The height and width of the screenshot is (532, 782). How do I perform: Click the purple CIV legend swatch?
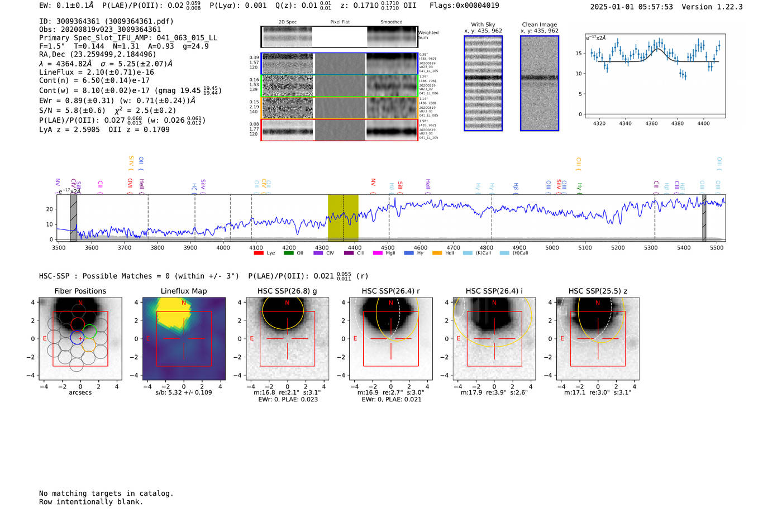(318, 253)
